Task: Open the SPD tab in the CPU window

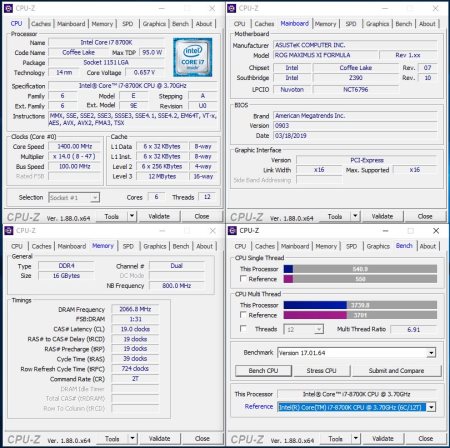Action: 128,24
